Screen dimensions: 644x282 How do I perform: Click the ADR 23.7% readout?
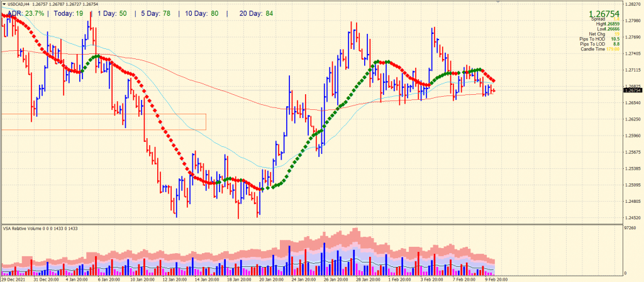[x=25, y=14]
